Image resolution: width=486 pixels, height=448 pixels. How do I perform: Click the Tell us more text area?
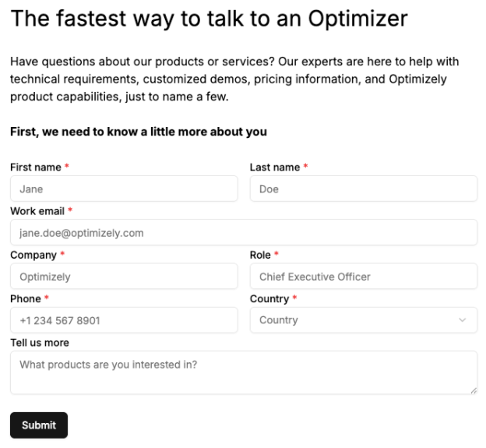point(243,372)
